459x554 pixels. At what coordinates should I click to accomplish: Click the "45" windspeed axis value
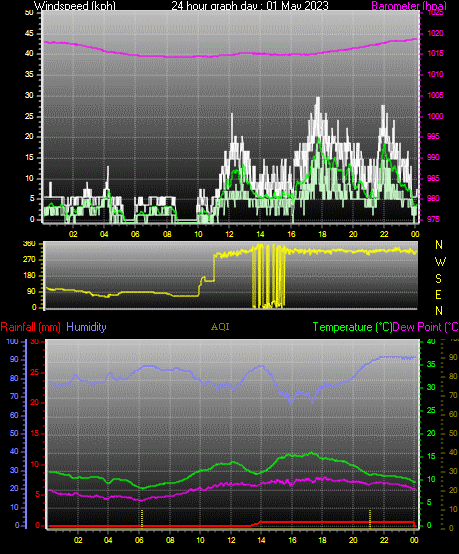pyautogui.click(x=29, y=34)
